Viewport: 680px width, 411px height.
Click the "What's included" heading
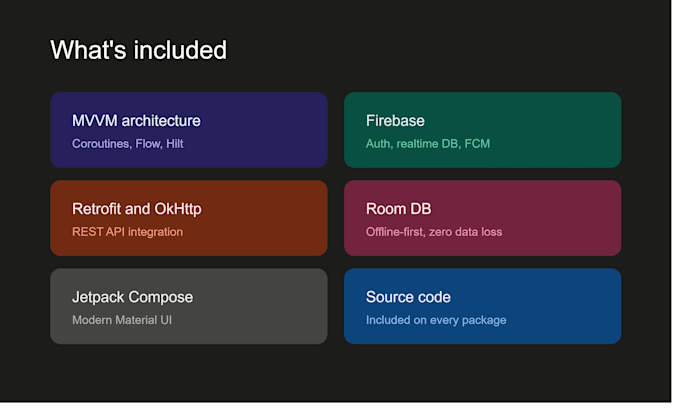[x=138, y=50]
